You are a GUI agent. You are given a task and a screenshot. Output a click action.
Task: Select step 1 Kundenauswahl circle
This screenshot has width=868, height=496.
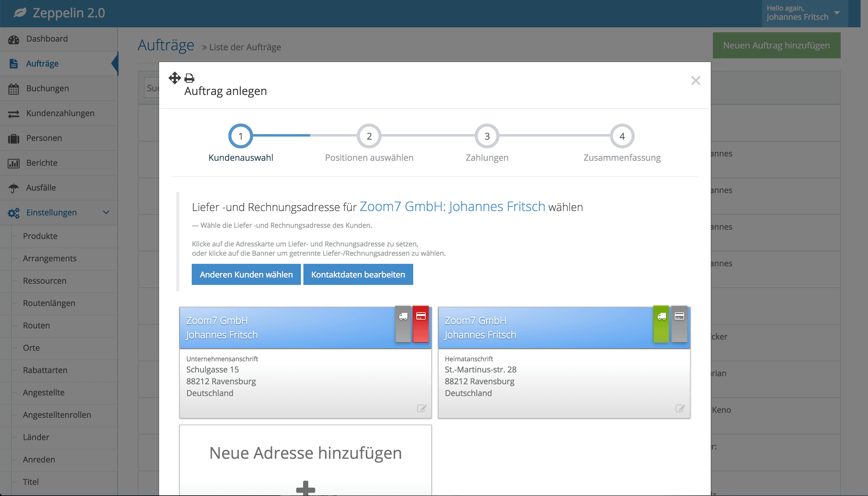(x=240, y=136)
